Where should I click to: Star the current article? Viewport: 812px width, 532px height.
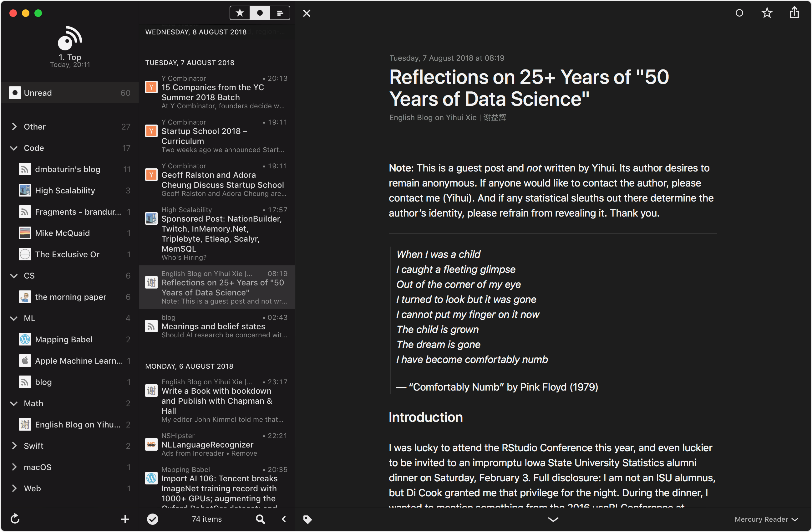[x=767, y=13]
